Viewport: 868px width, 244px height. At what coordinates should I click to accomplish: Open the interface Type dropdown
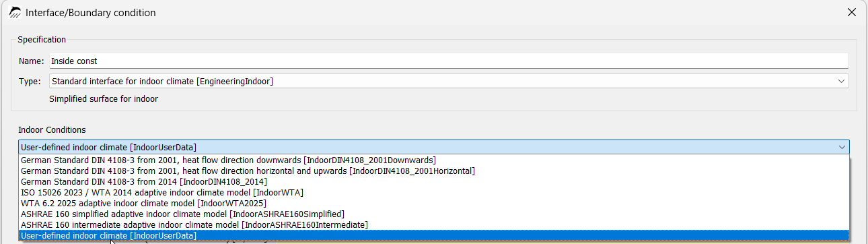(449, 81)
